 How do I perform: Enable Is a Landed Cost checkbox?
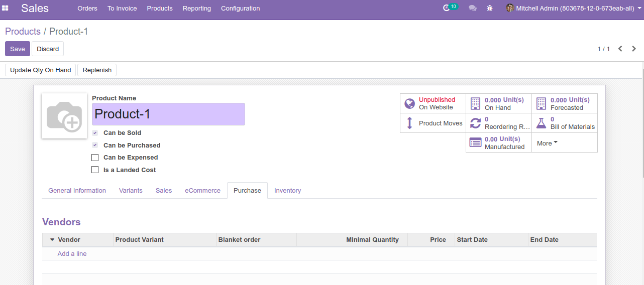point(95,170)
